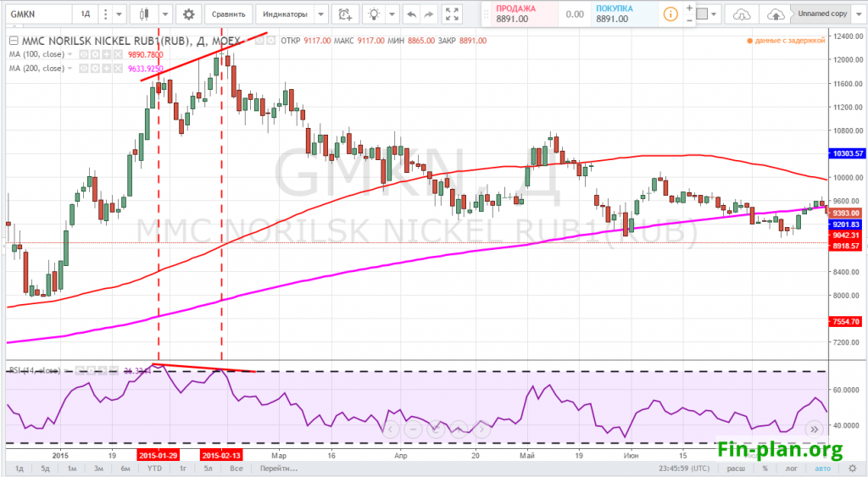
Task: Click the candlestick chart style icon
Action: click(144, 14)
